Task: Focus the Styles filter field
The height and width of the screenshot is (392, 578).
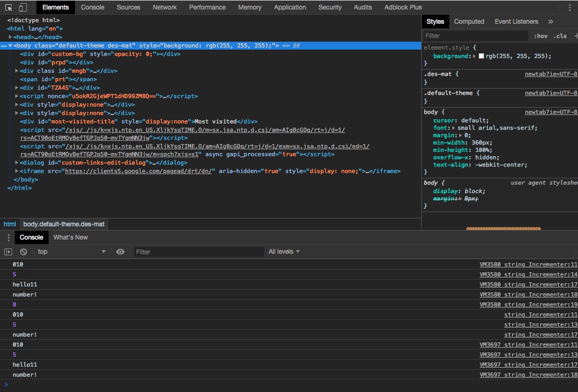Action: [476, 36]
